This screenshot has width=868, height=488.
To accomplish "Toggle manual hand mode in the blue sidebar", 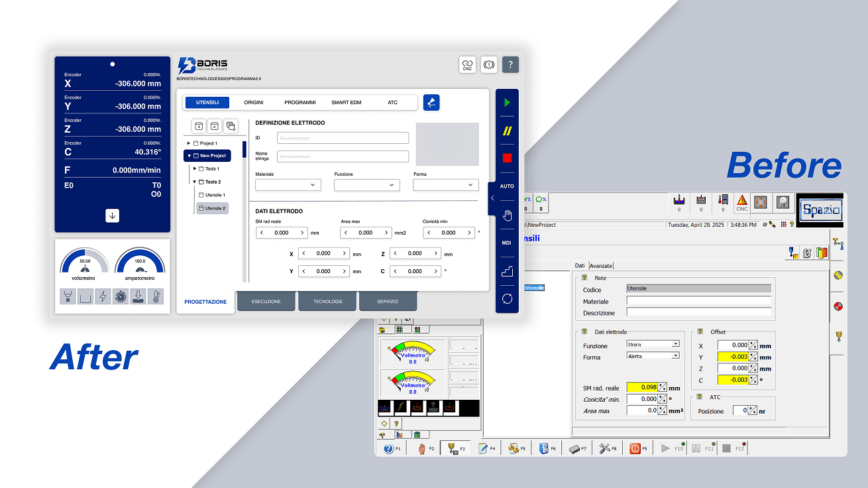I will (507, 215).
